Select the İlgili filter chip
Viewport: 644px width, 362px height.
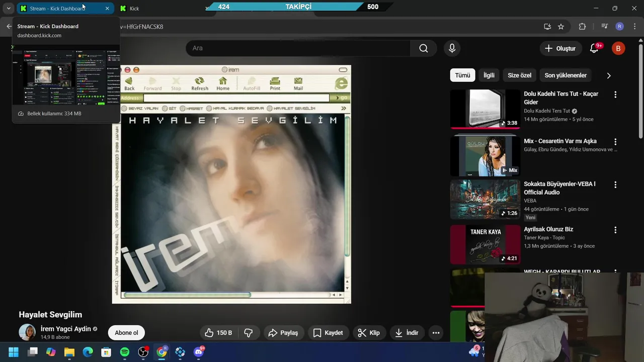coord(489,75)
